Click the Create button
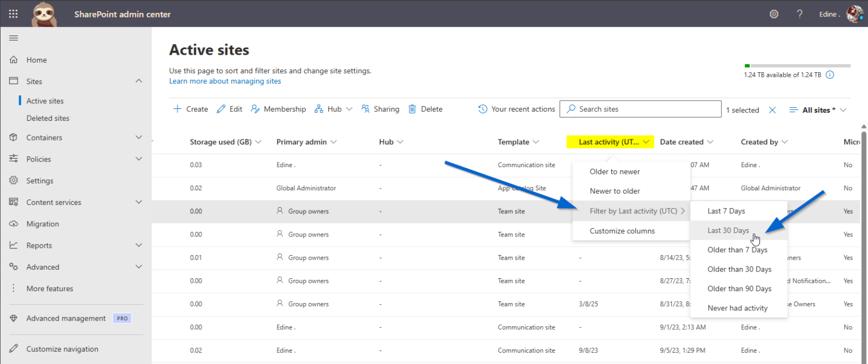 coord(190,108)
